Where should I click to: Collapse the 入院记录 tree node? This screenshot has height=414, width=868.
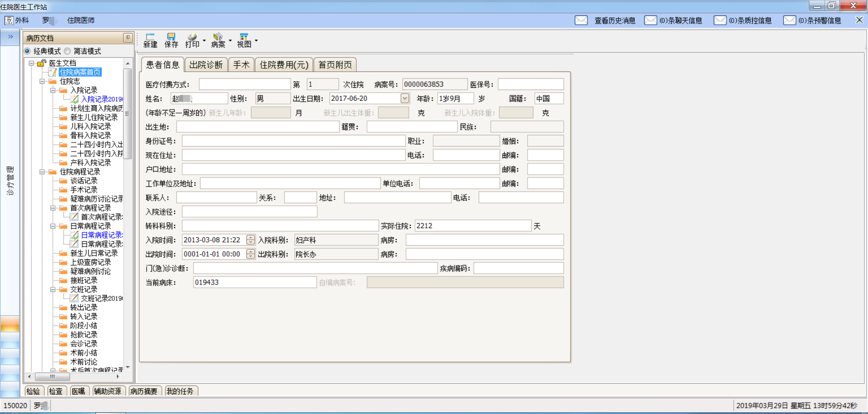pyautogui.click(x=53, y=90)
